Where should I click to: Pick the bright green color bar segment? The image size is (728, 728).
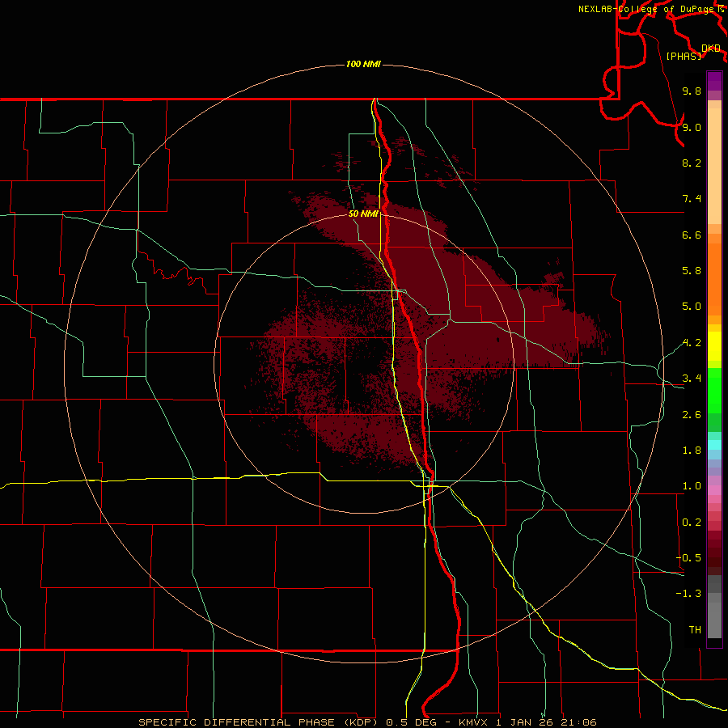pos(714,391)
